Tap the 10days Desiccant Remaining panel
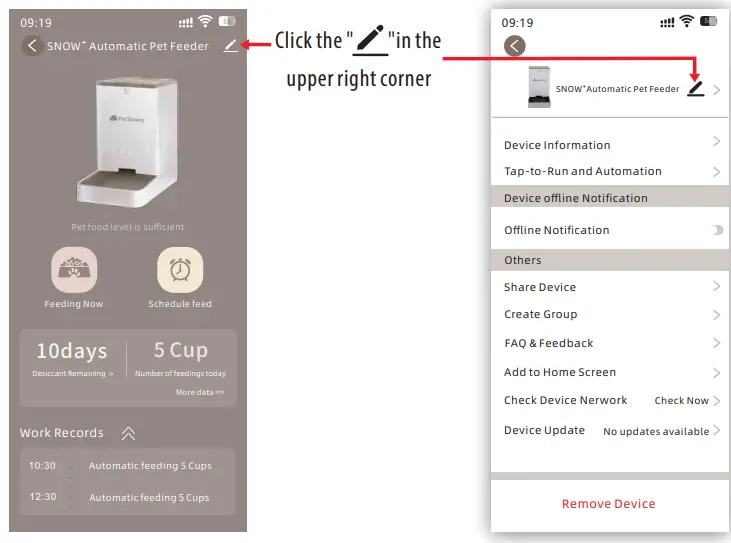 pos(73,359)
